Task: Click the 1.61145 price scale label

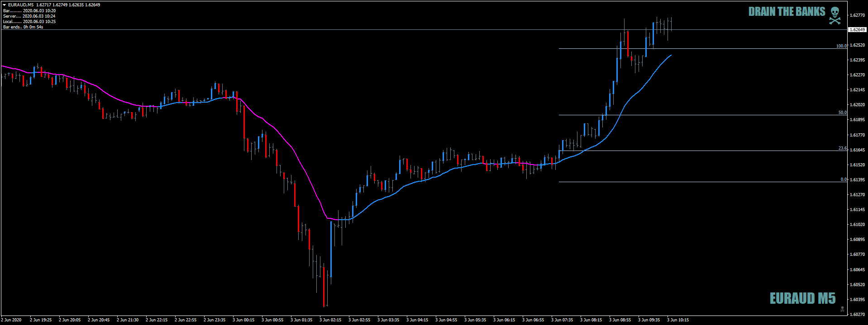Action: [857, 210]
